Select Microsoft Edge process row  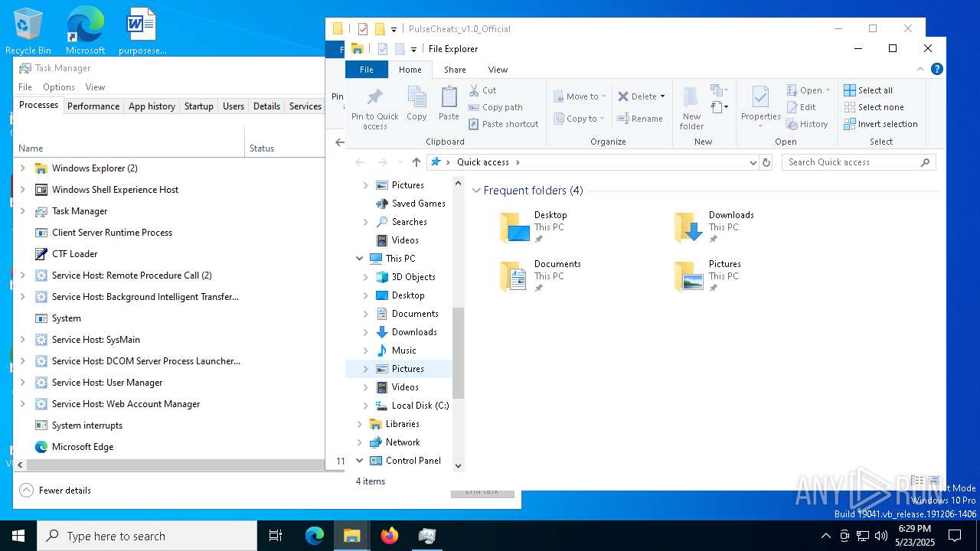pyautogui.click(x=169, y=447)
